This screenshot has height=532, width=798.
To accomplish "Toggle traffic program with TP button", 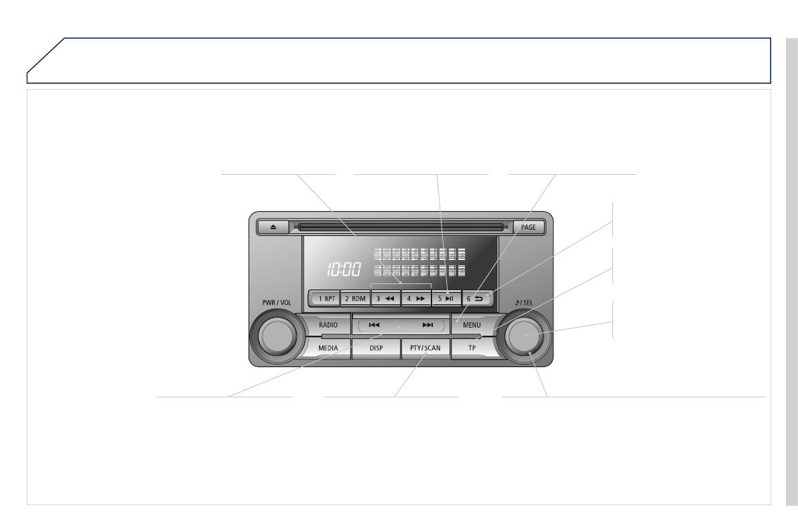I will (x=472, y=348).
